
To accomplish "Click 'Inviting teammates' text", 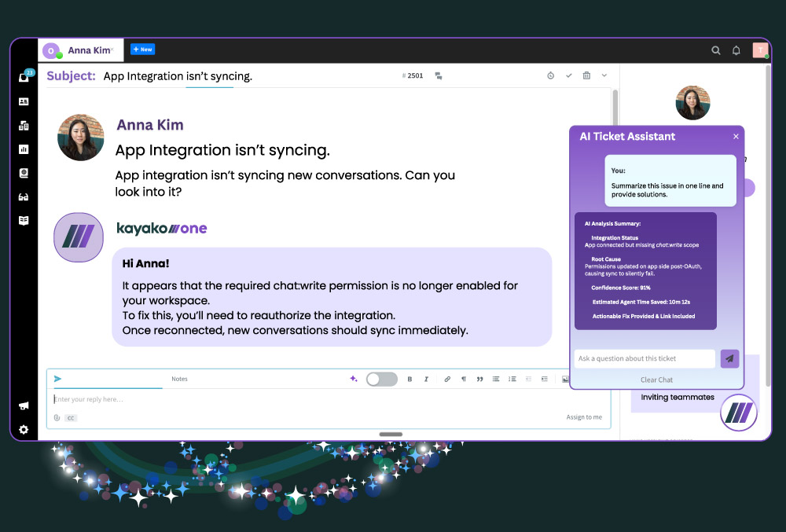I will [678, 398].
